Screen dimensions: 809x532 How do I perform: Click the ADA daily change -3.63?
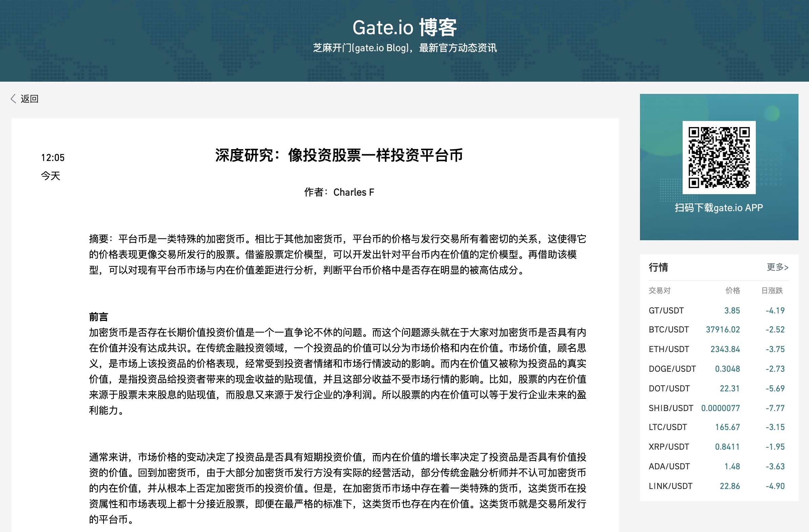775,466
